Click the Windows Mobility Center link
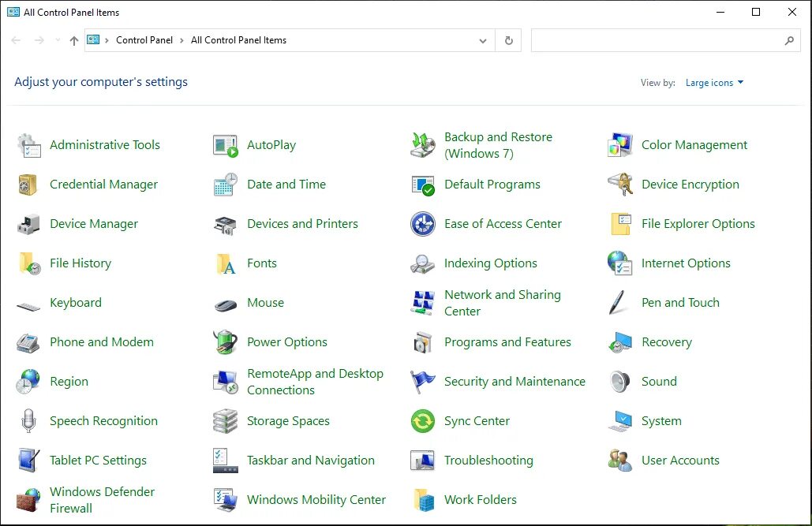Screen dimensions: 812x526 point(316,500)
